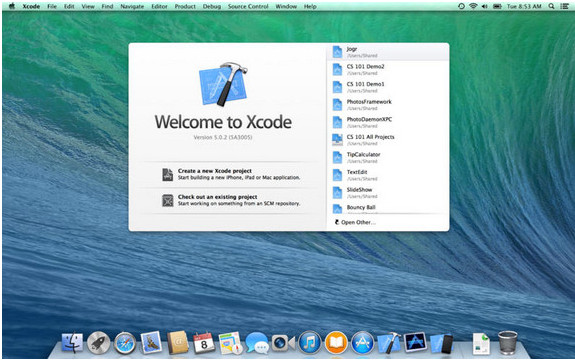Open the Navigate menu
The image size is (575, 360).
click(x=132, y=6)
